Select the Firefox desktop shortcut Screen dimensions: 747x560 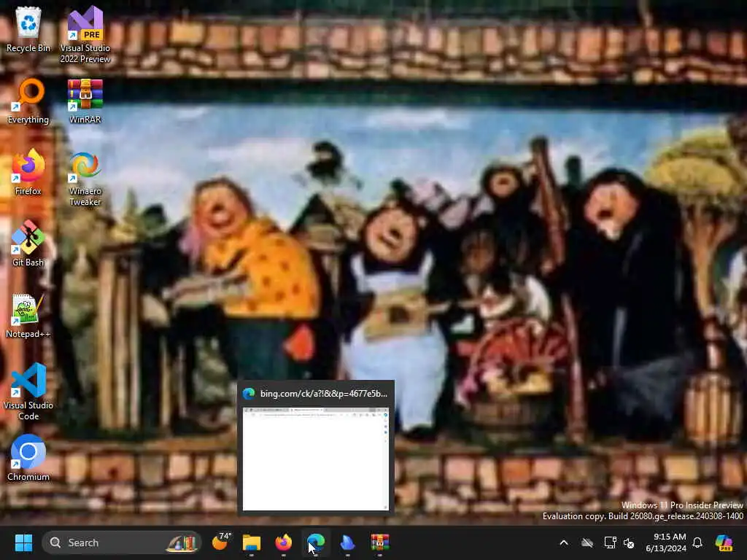pyautogui.click(x=28, y=172)
